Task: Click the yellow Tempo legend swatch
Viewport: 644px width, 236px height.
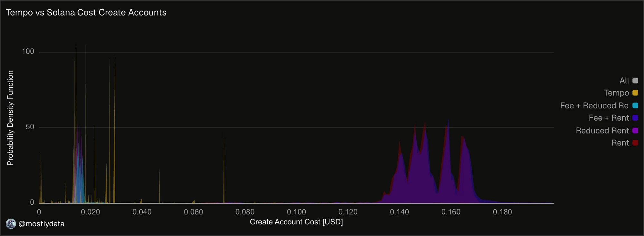Action: click(x=635, y=93)
